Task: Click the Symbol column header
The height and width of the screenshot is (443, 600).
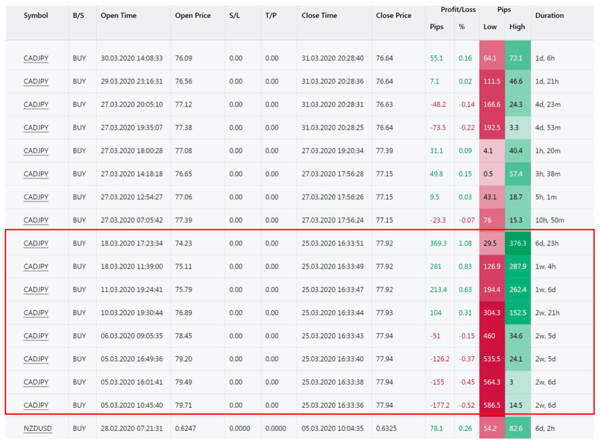Action: point(36,16)
